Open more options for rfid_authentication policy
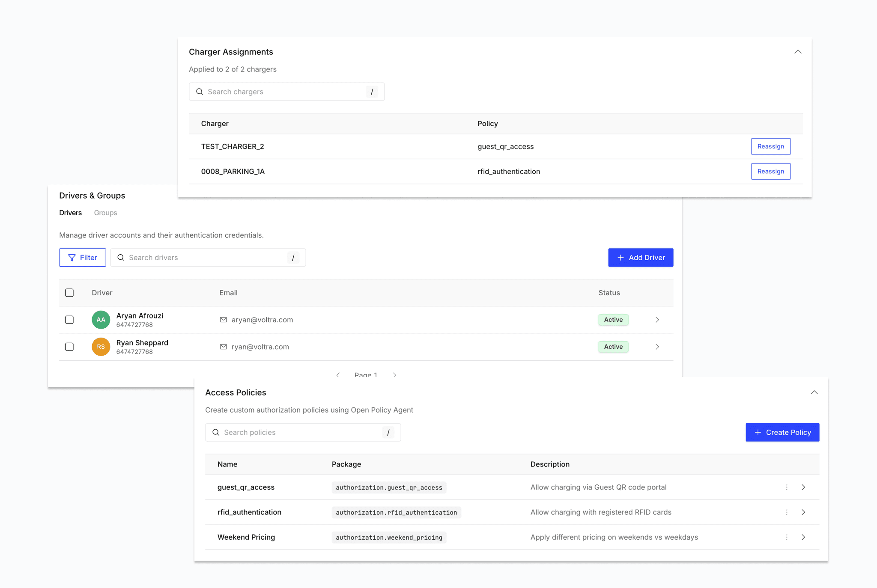This screenshot has height=588, width=877. (x=787, y=512)
